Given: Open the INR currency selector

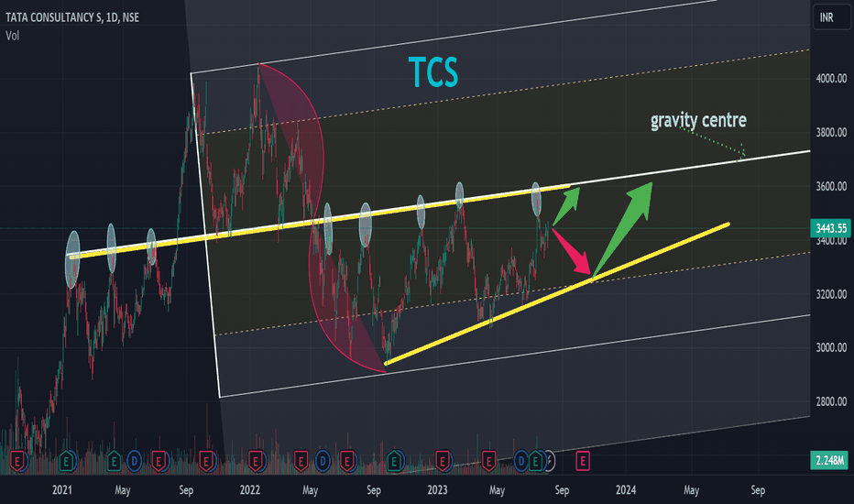Looking at the screenshot, I should click(x=831, y=17).
